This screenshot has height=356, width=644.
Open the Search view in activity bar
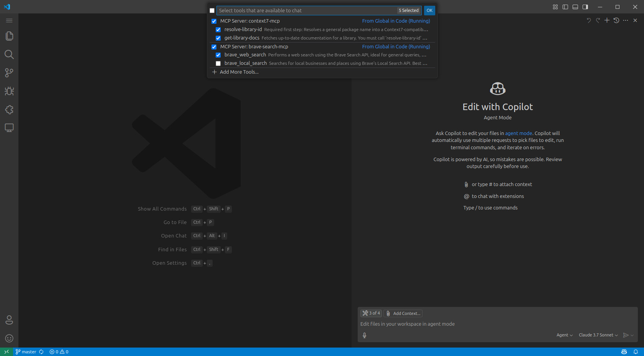coord(9,54)
